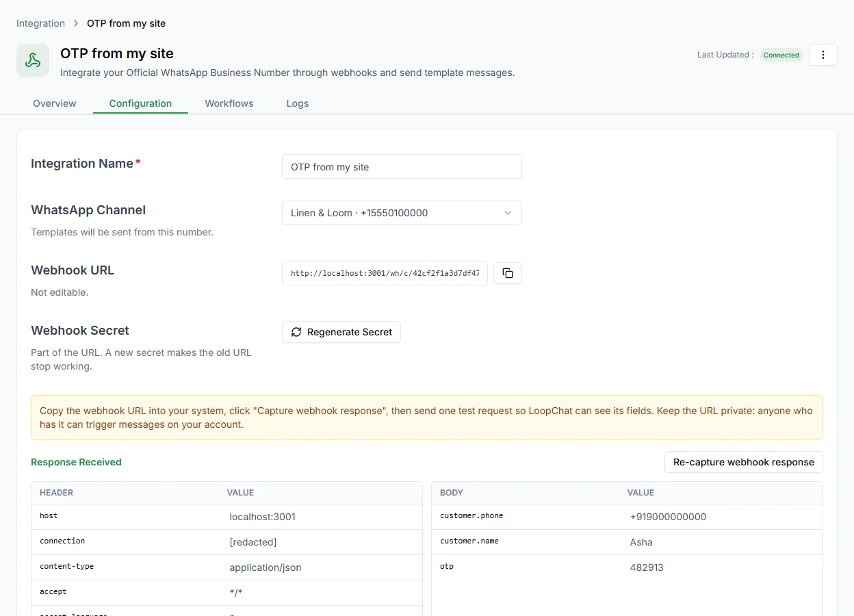This screenshot has width=854, height=616.
Task: Click VALUE heading in header table
Action: 240,493
